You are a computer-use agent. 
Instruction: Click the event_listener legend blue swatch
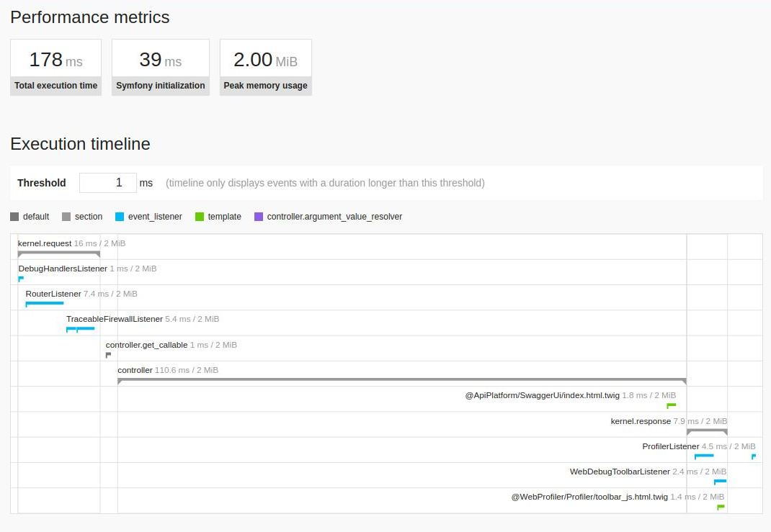click(120, 217)
